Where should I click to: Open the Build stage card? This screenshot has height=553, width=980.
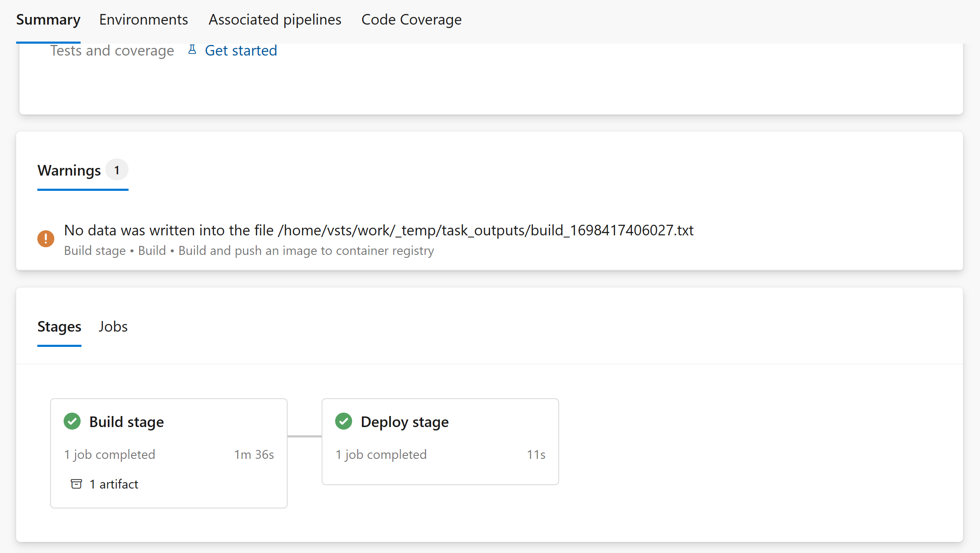pos(168,453)
